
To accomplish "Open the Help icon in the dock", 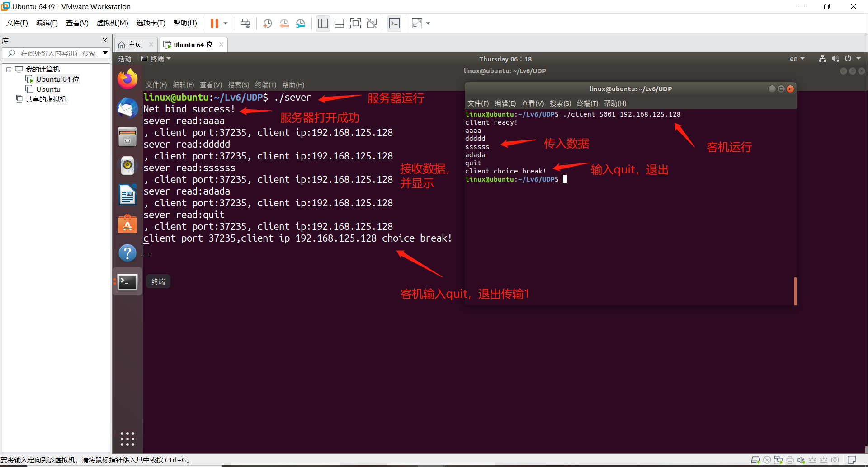I will click(x=127, y=252).
